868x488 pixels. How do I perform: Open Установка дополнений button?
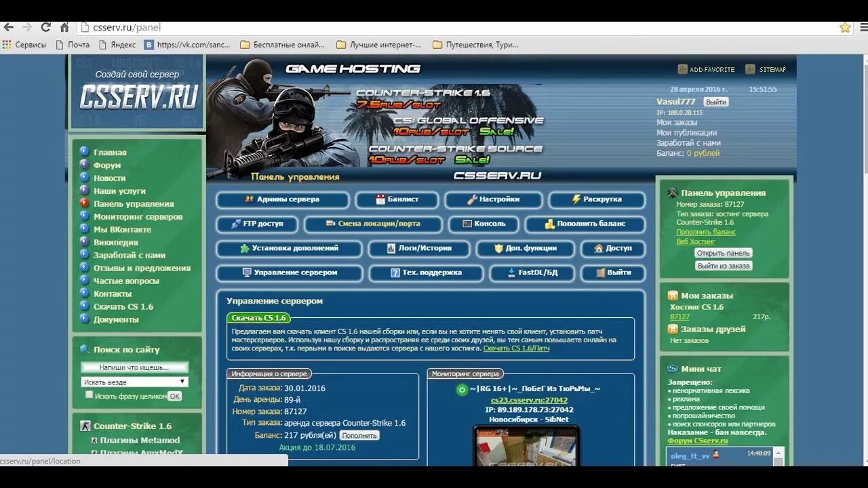click(289, 249)
